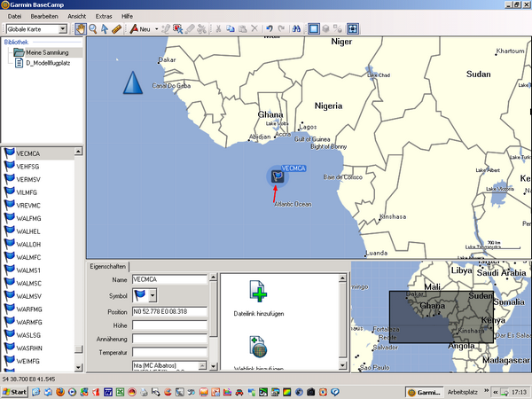The width and height of the screenshot is (532, 399).
Task: Click the blue north compass arrow on map
Action: click(x=133, y=82)
